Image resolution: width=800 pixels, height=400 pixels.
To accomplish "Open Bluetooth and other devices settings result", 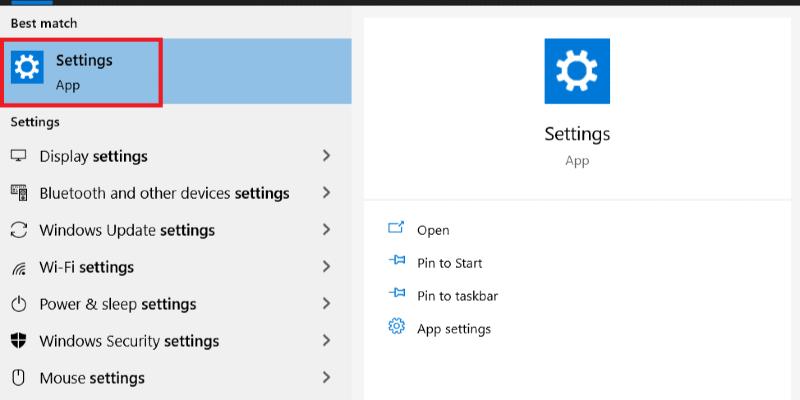I will tap(176, 193).
